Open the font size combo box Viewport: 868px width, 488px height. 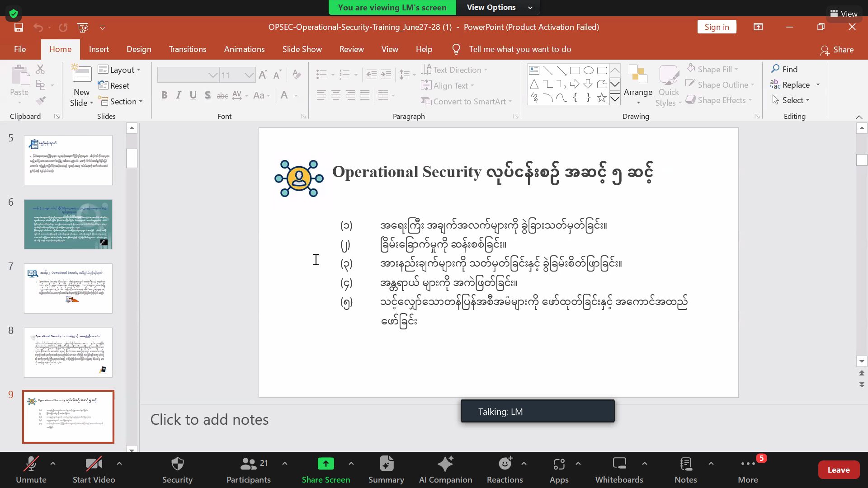tap(237, 75)
